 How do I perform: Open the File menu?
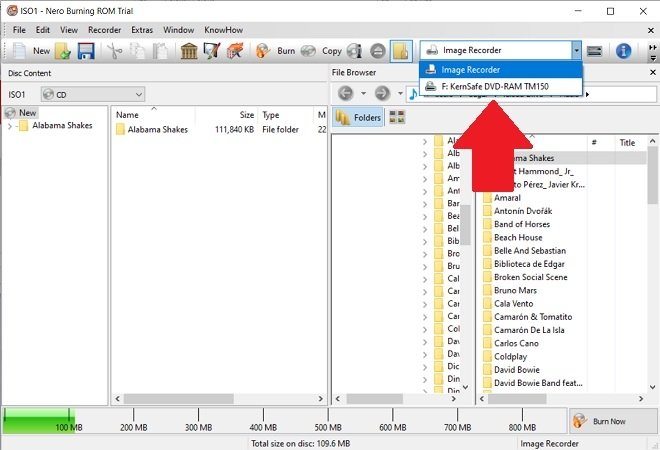point(19,30)
